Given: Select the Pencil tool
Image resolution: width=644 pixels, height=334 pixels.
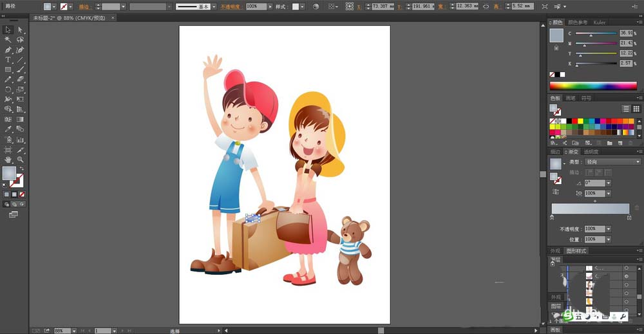Looking at the screenshot, I should (x=8, y=79).
